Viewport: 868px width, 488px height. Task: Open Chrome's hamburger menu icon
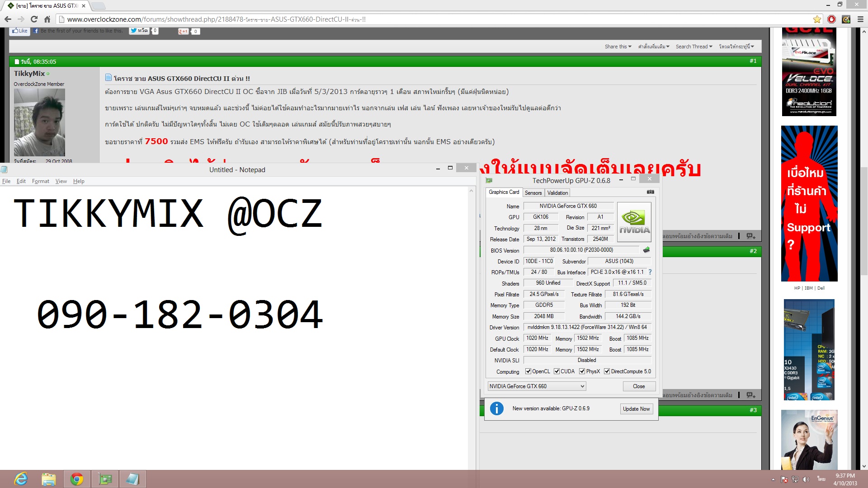[x=860, y=19]
